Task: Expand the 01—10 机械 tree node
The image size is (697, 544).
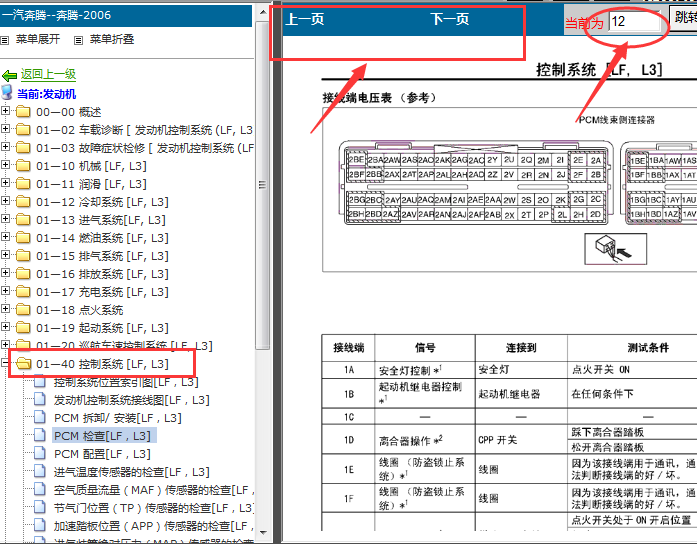Action: tap(5, 164)
